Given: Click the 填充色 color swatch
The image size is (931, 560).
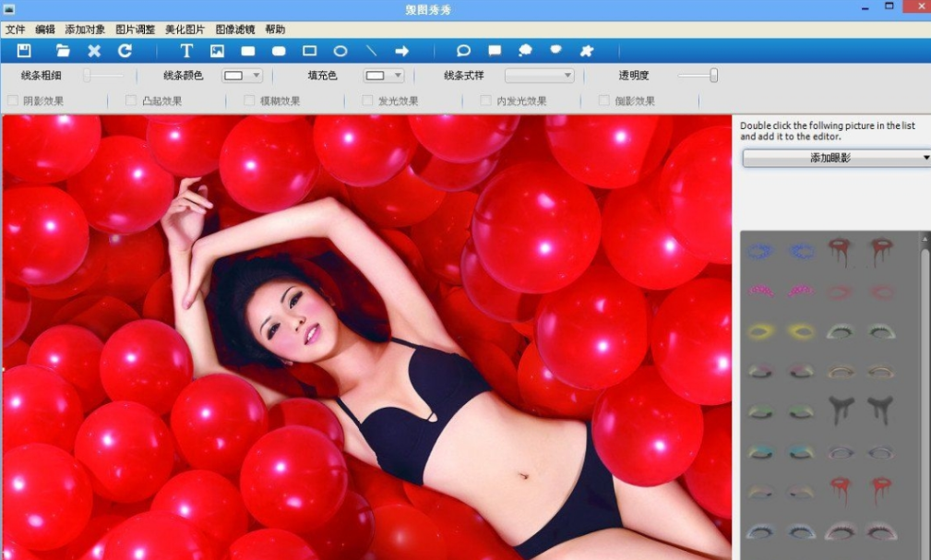Looking at the screenshot, I should pyautogui.click(x=375, y=76).
